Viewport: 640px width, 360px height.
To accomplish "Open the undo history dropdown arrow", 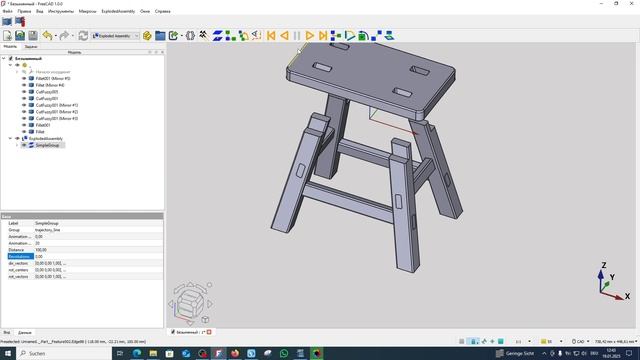I will [56, 36].
